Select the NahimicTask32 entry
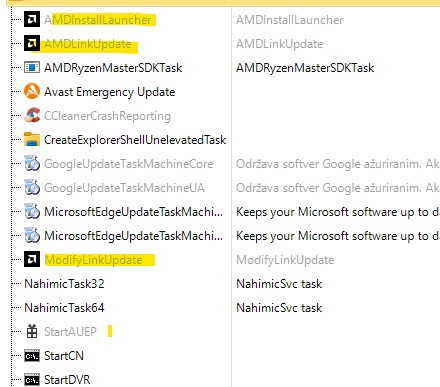Screen dimensions: 440x387 point(64,284)
